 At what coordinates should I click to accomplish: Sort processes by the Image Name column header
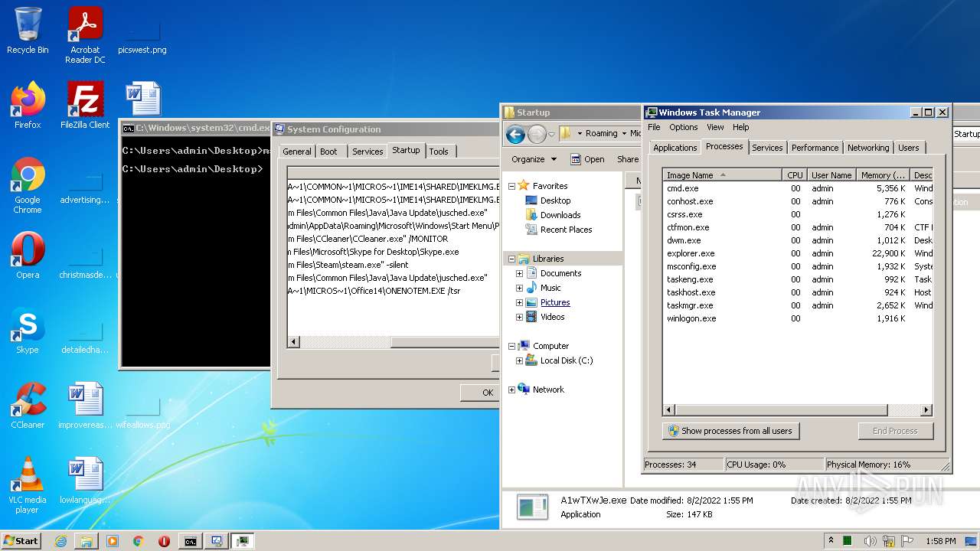[722, 175]
